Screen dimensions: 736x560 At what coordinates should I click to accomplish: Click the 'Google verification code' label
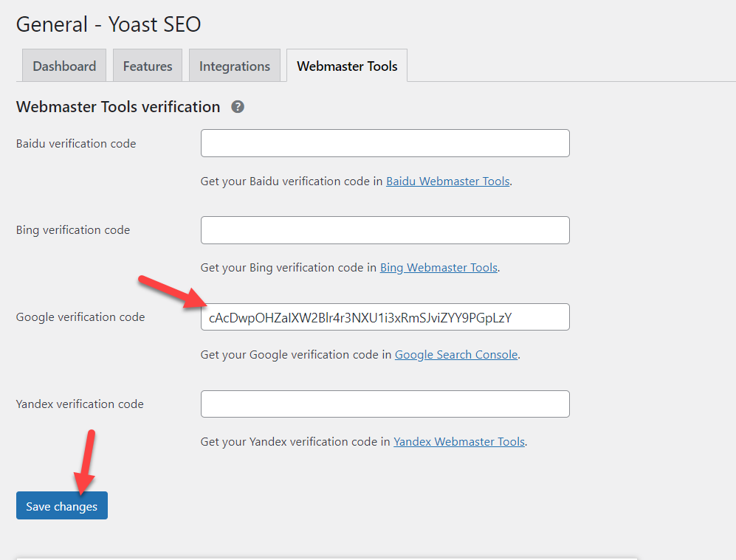(x=80, y=317)
